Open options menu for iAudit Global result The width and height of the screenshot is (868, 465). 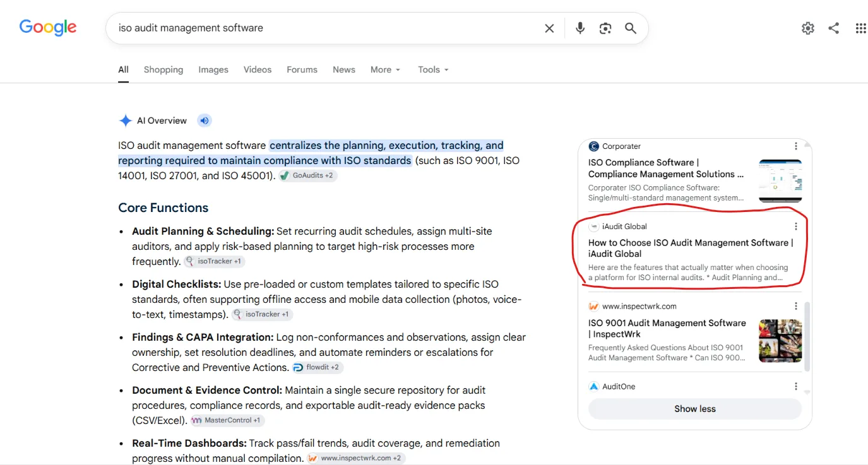796,227
